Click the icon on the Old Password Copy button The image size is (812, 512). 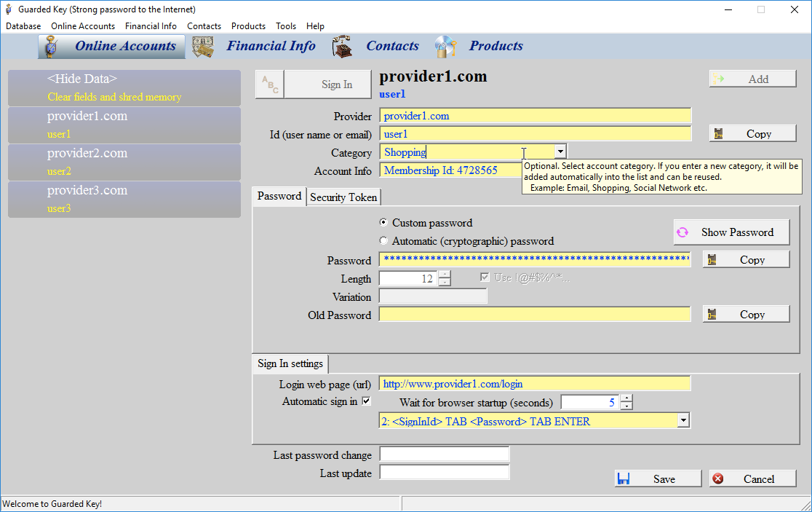[x=712, y=314]
